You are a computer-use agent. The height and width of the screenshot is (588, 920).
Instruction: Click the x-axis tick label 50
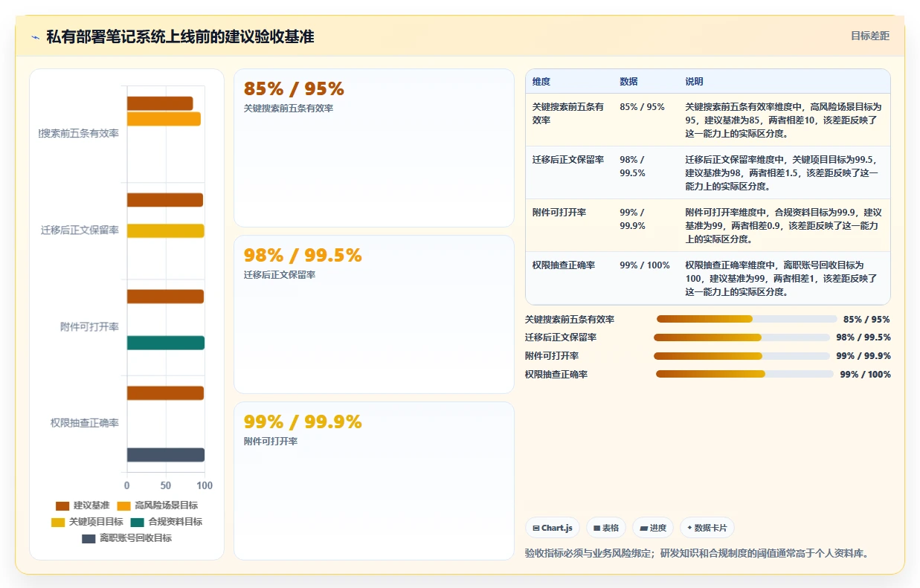tap(166, 485)
